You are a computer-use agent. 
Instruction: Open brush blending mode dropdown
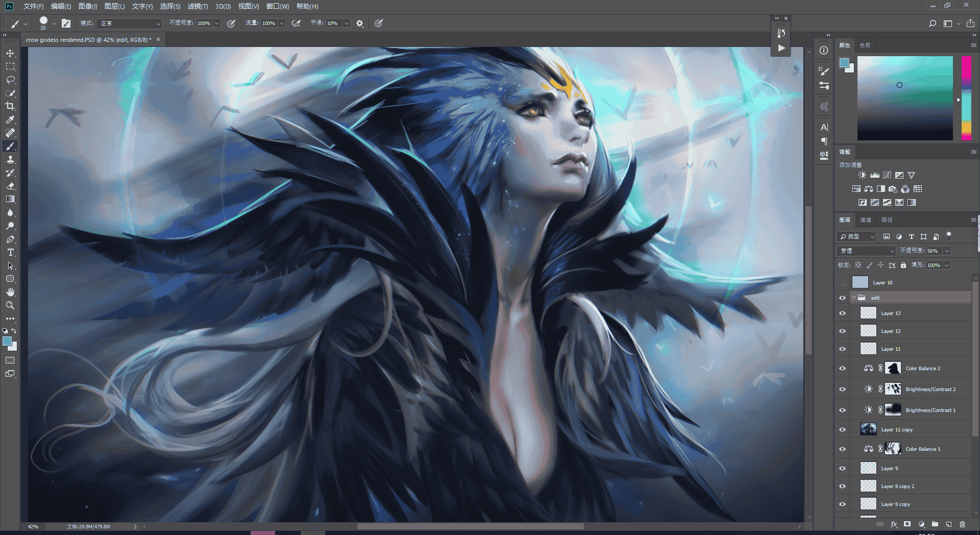[129, 23]
